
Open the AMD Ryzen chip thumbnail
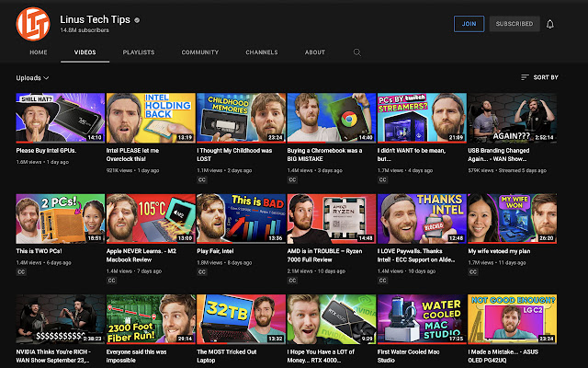332,219
